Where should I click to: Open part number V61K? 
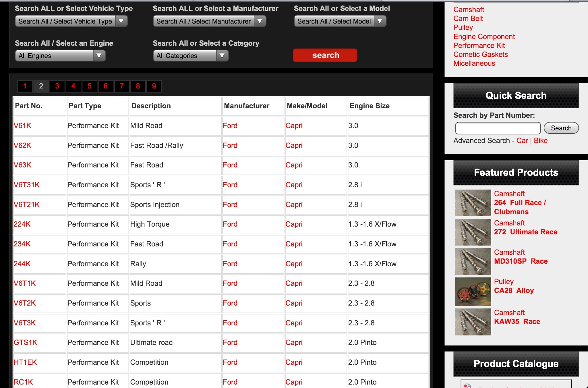(x=22, y=126)
